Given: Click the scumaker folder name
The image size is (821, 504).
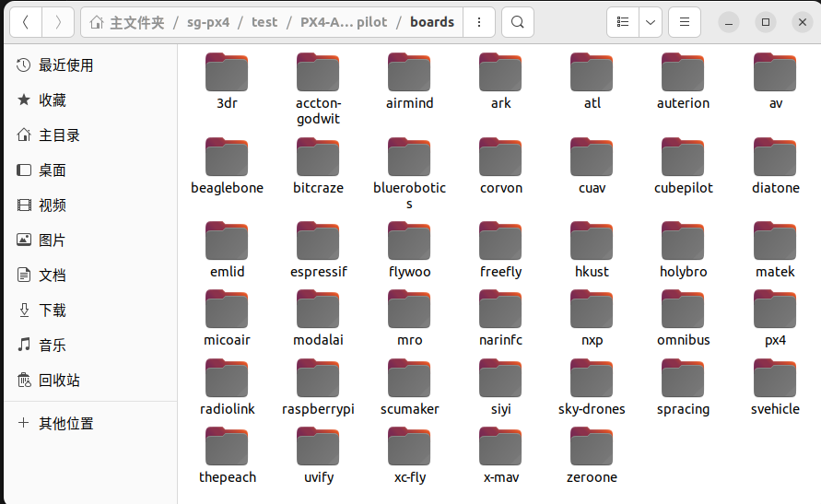Looking at the screenshot, I should click(409, 409).
